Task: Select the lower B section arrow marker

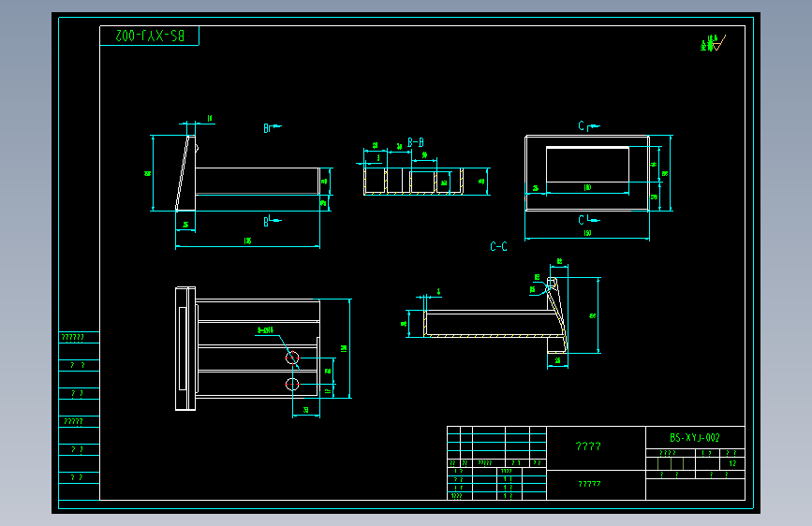Action: (x=273, y=221)
